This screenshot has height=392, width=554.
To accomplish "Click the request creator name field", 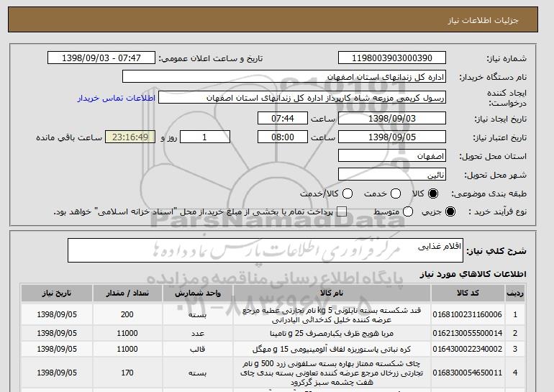I will [302, 98].
